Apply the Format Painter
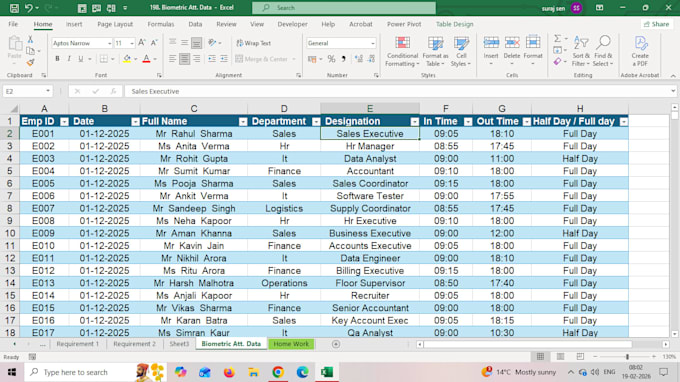 (x=30, y=62)
